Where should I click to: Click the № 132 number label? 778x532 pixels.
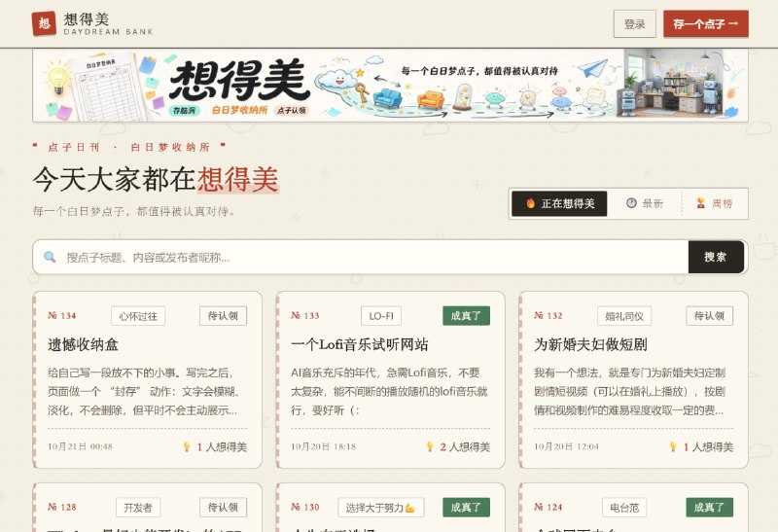click(x=548, y=316)
